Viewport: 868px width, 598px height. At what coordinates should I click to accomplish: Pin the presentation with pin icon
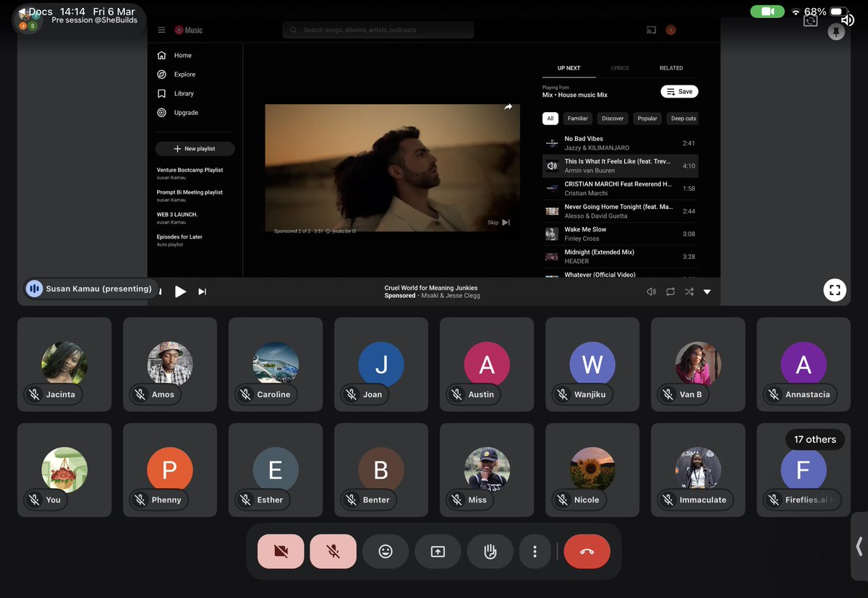(836, 32)
